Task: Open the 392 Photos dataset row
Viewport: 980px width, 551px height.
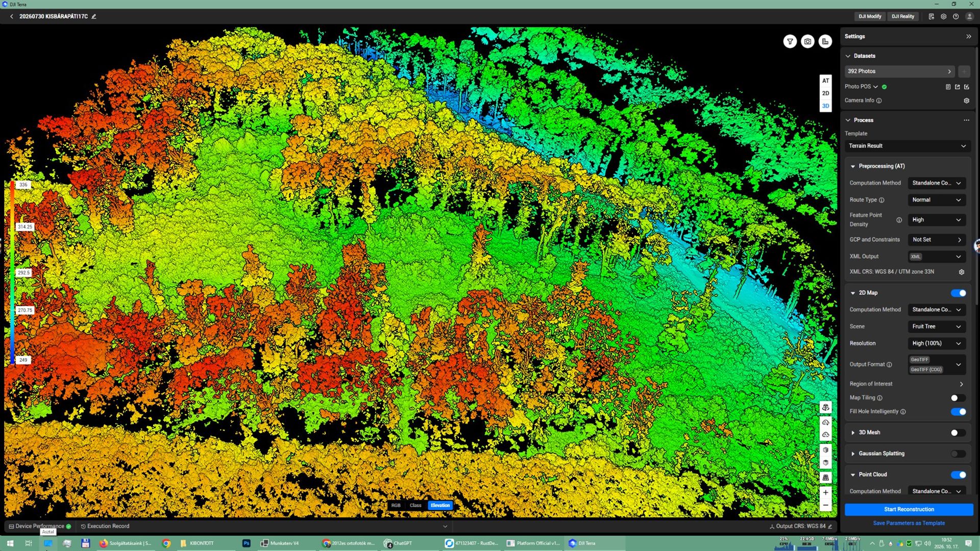Action: (900, 71)
